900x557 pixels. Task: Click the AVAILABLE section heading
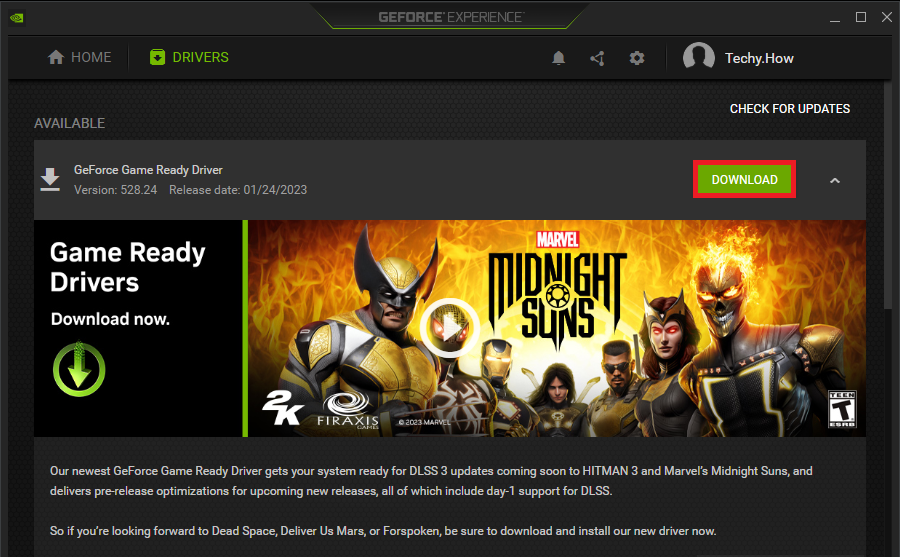coord(69,123)
